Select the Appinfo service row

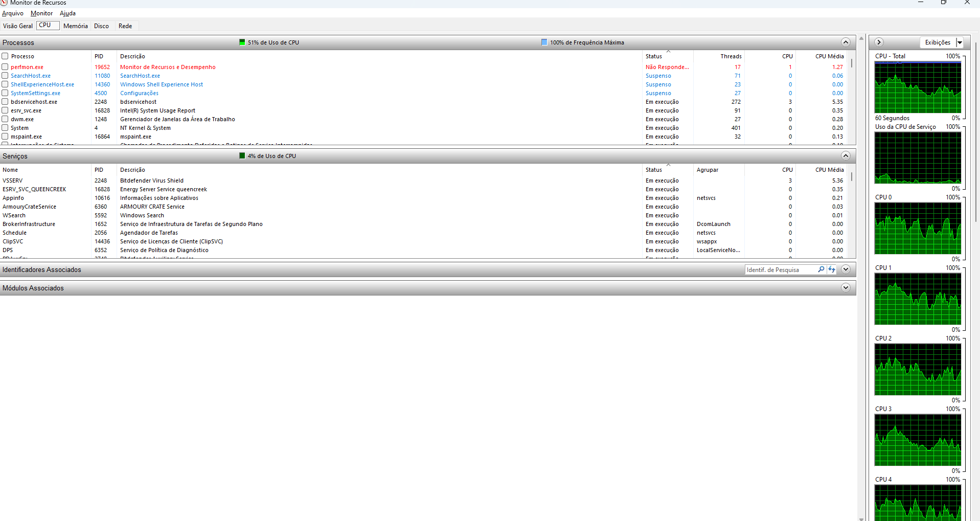click(423, 198)
